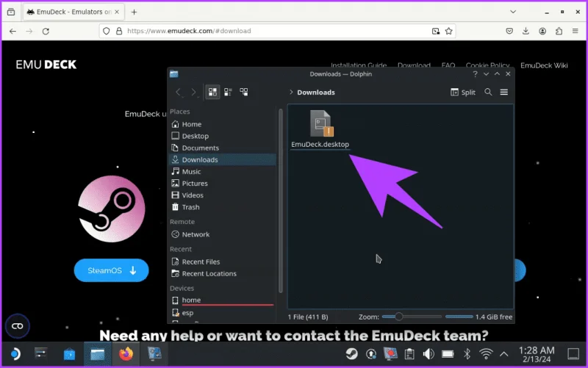The height and width of the screenshot is (368, 588).
Task: Go back in Firefox
Action: pyautogui.click(x=12, y=31)
